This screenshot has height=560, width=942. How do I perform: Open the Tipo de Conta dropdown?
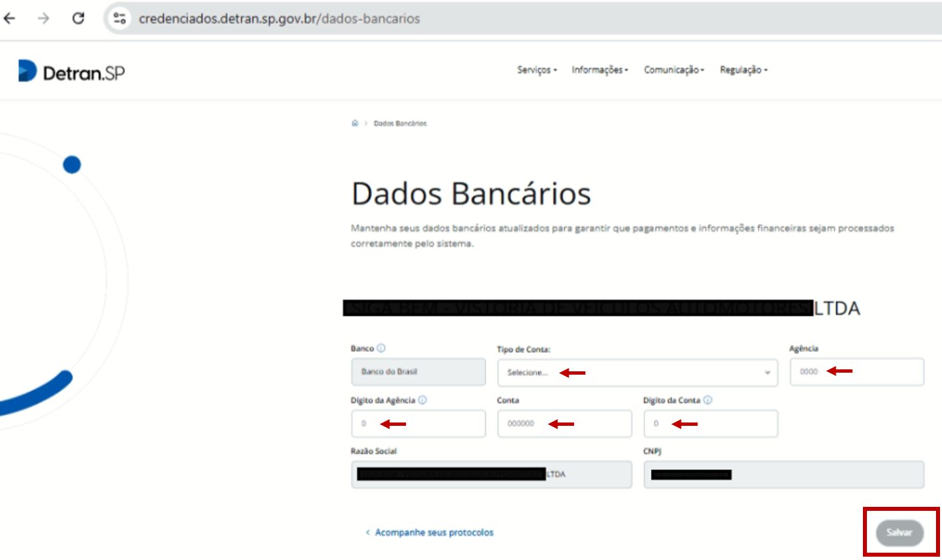(638, 373)
